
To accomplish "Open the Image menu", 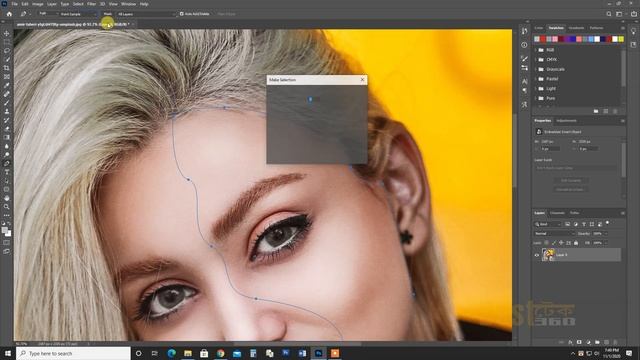I will pos(38,4).
